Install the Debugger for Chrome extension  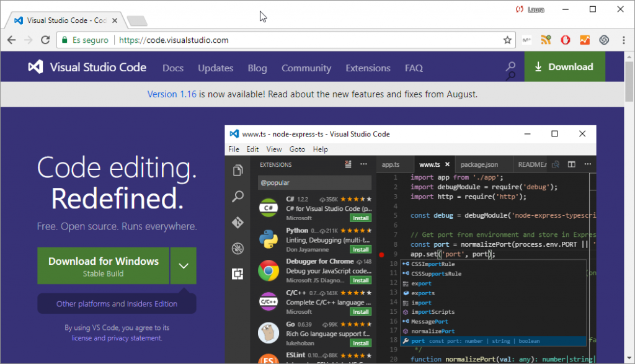coord(360,280)
